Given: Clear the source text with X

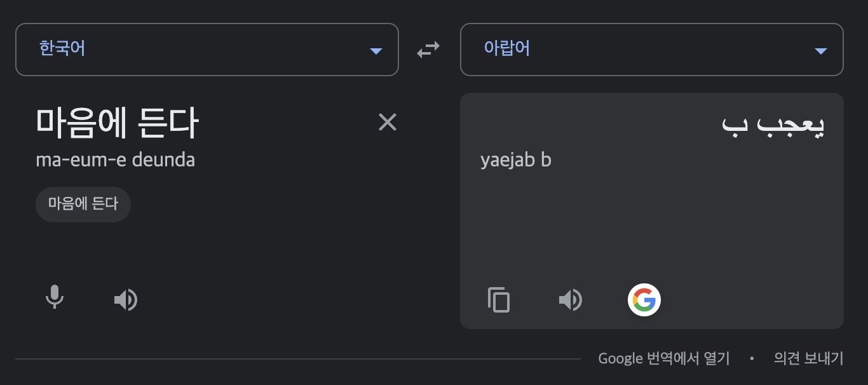Looking at the screenshot, I should coord(388,122).
